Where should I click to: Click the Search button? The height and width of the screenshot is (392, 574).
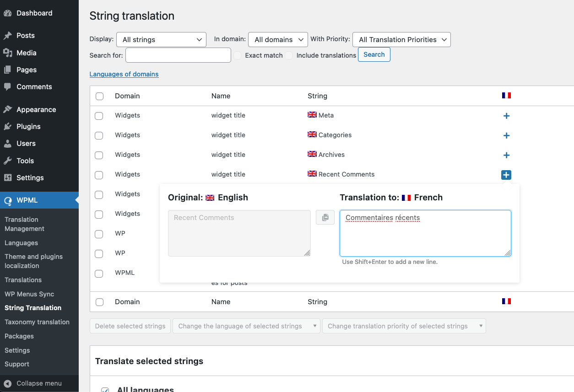[x=374, y=54]
